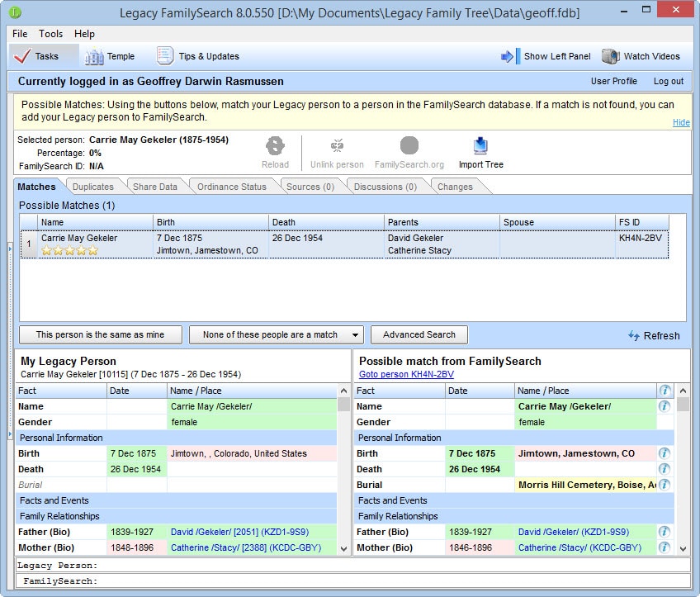Open the User Profile link
The width and height of the screenshot is (700, 597).
coord(614,81)
